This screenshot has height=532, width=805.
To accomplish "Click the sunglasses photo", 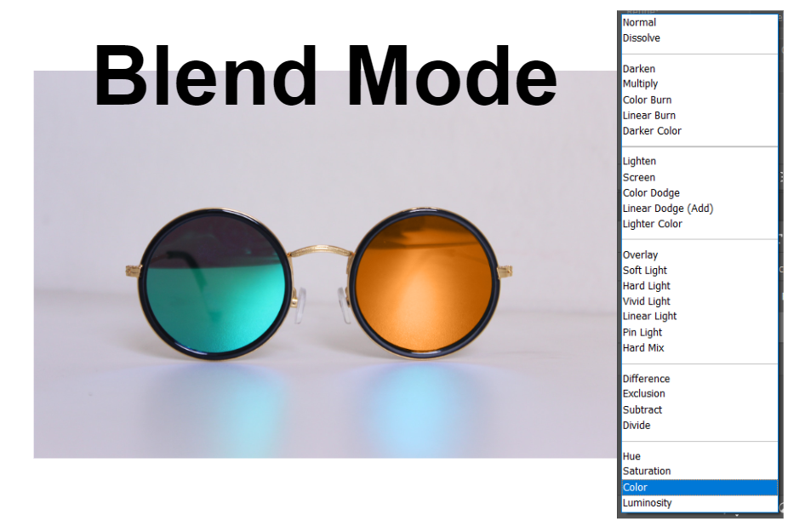I will click(326, 264).
